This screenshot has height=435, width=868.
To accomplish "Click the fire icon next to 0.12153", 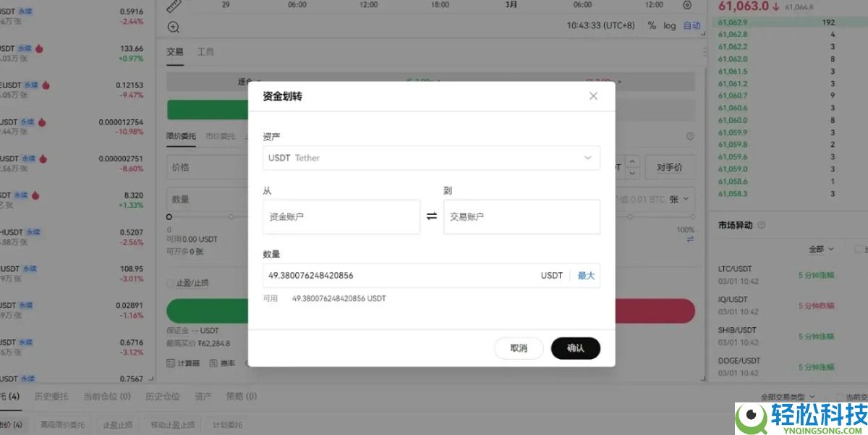I will tap(45, 85).
